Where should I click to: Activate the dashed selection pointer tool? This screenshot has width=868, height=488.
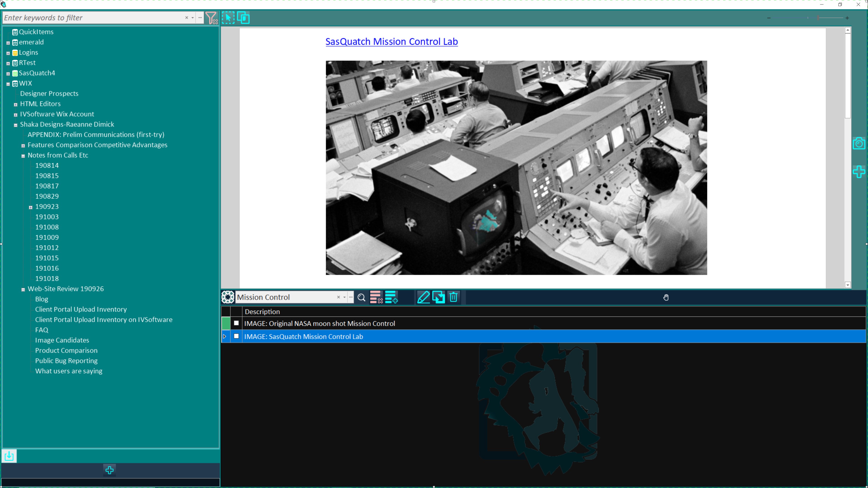pyautogui.click(x=228, y=18)
